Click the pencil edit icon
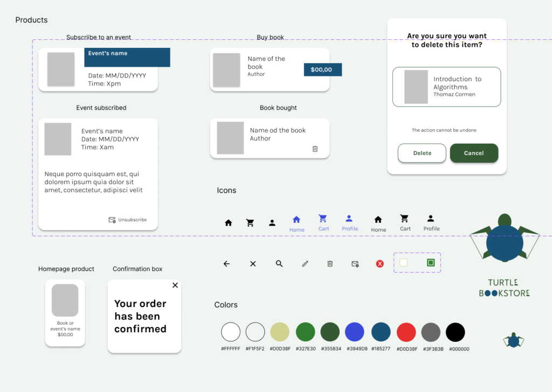The width and height of the screenshot is (552, 392). (305, 264)
